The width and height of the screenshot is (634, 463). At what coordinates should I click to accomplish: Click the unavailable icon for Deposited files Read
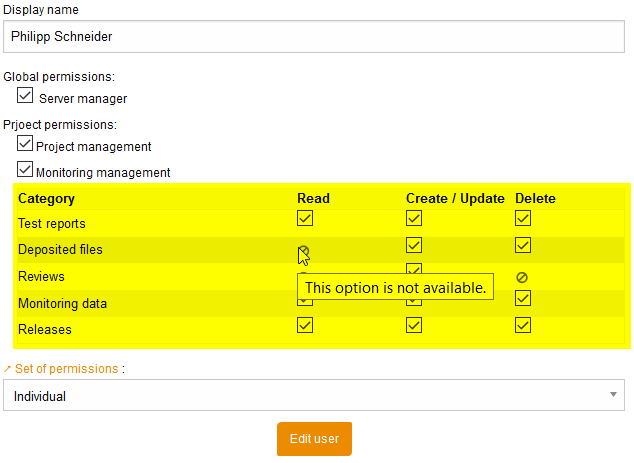(x=304, y=250)
